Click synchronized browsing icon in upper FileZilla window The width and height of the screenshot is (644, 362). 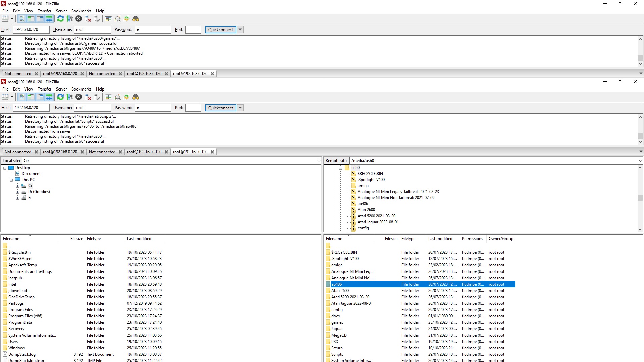[x=126, y=19]
